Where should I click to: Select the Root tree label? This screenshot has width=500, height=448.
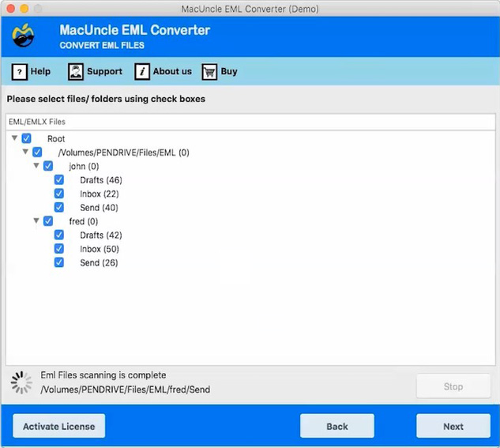pyautogui.click(x=56, y=139)
